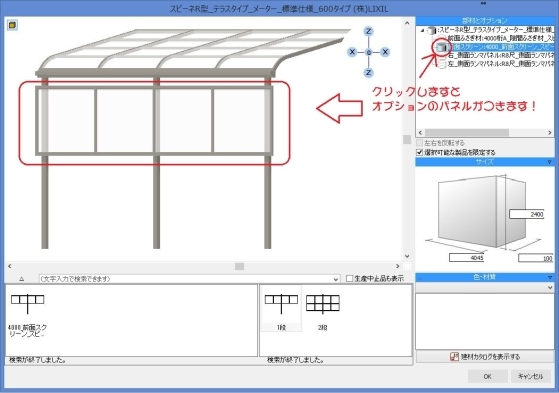
Task: Click the dialog title bar スピーネR型_テラスタイプ
Action: click(x=279, y=9)
